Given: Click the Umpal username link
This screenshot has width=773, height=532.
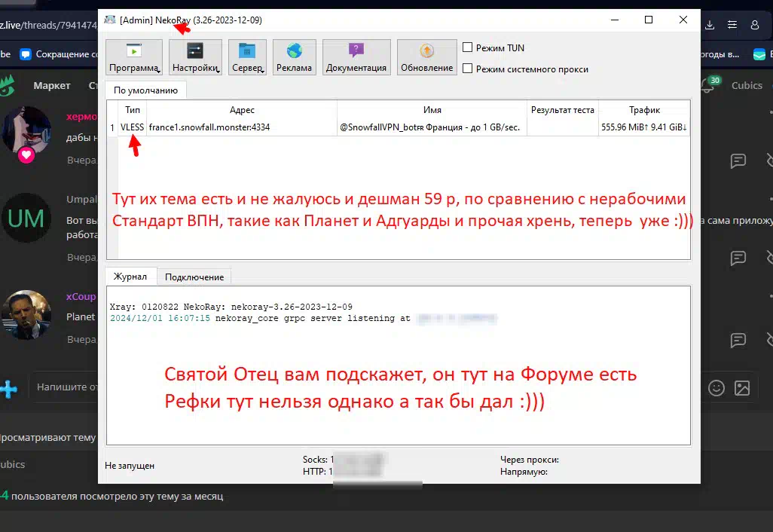Looking at the screenshot, I should (x=82, y=199).
